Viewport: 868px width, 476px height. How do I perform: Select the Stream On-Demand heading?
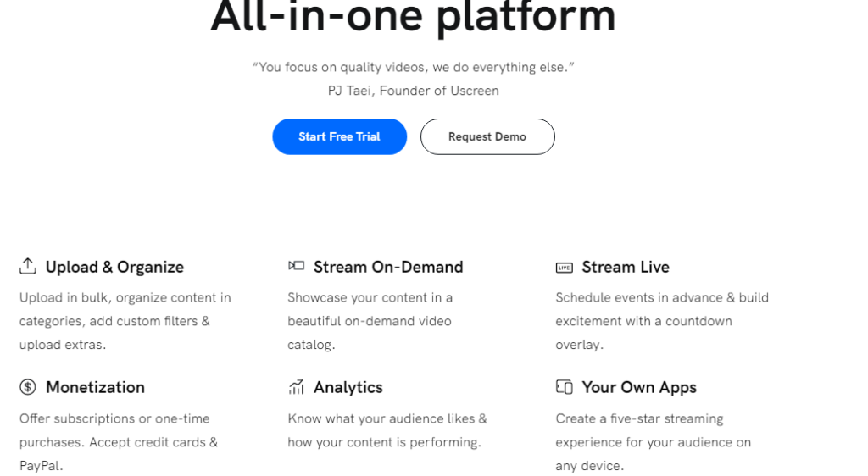tap(388, 267)
